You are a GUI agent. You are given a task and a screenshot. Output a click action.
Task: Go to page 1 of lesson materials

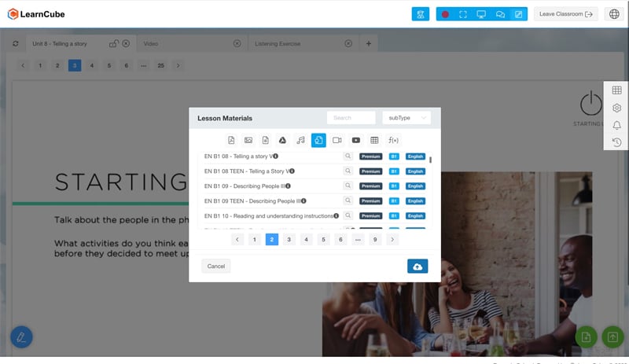click(x=254, y=240)
